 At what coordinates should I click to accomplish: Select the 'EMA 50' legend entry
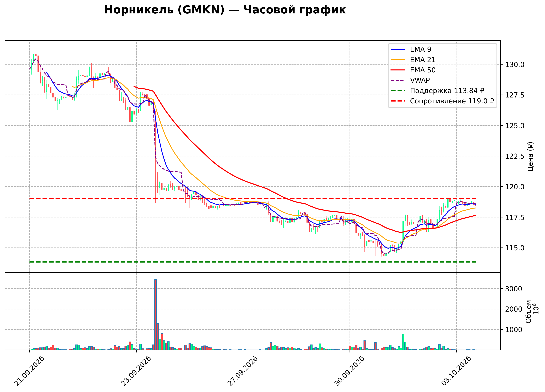(413, 70)
